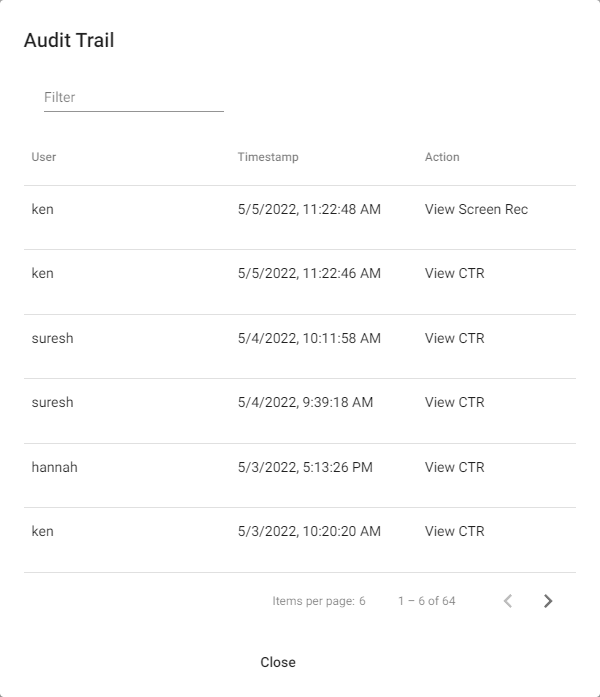Click View CTR in hannah's row
The width and height of the screenshot is (600, 697).
(455, 467)
